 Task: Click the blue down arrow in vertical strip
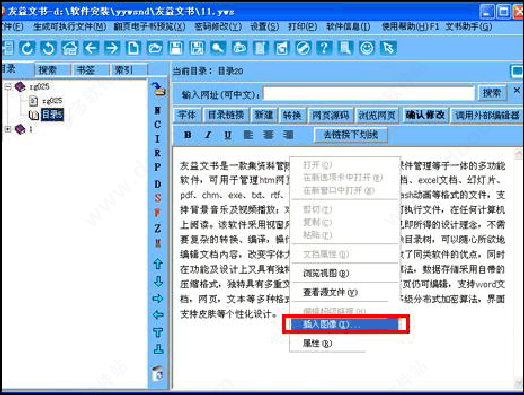pyautogui.click(x=158, y=281)
